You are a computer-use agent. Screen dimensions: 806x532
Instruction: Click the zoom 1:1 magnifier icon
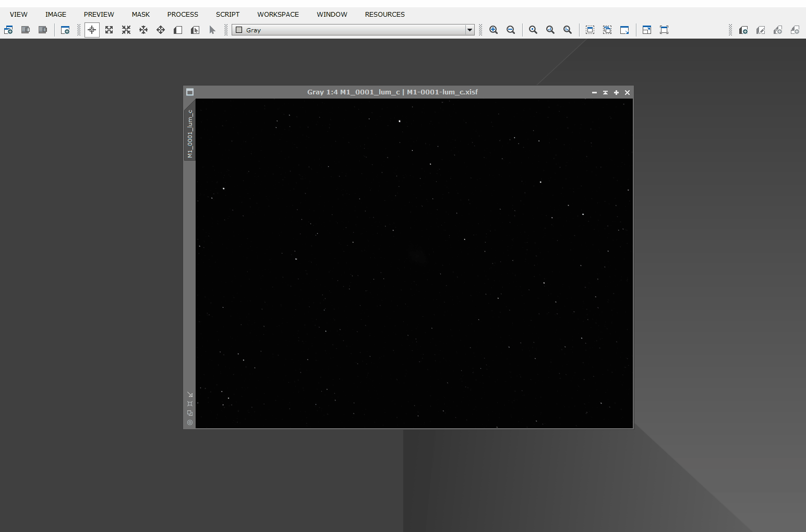click(x=533, y=30)
